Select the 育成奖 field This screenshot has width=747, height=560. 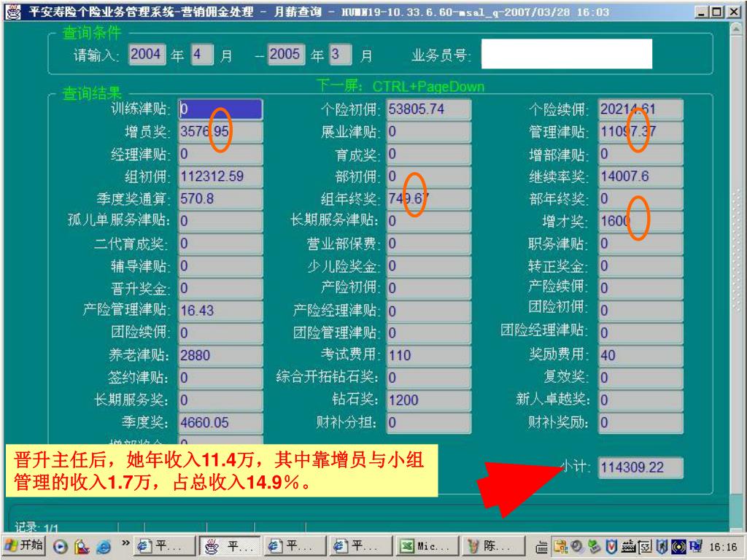pos(428,155)
